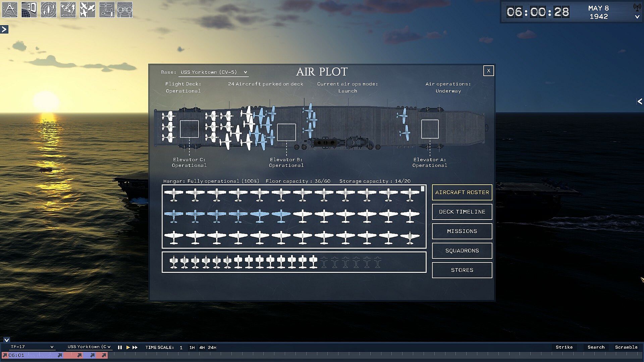Click the Strike button

point(564,347)
